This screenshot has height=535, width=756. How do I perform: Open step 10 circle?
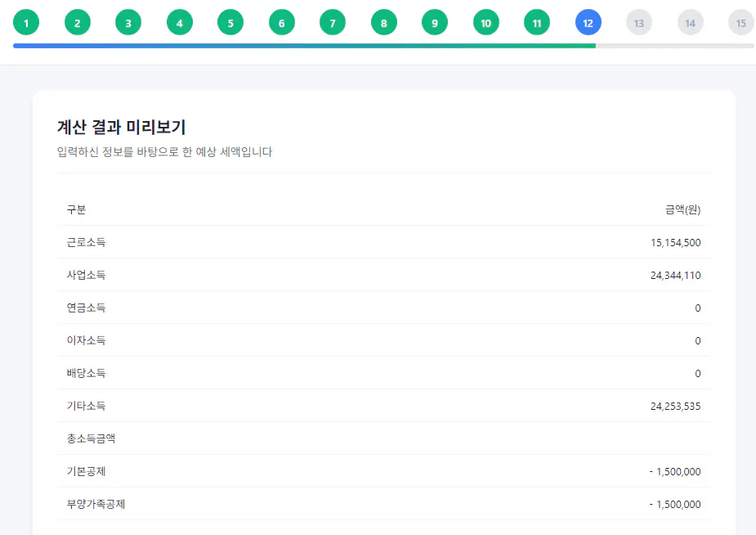(x=485, y=23)
